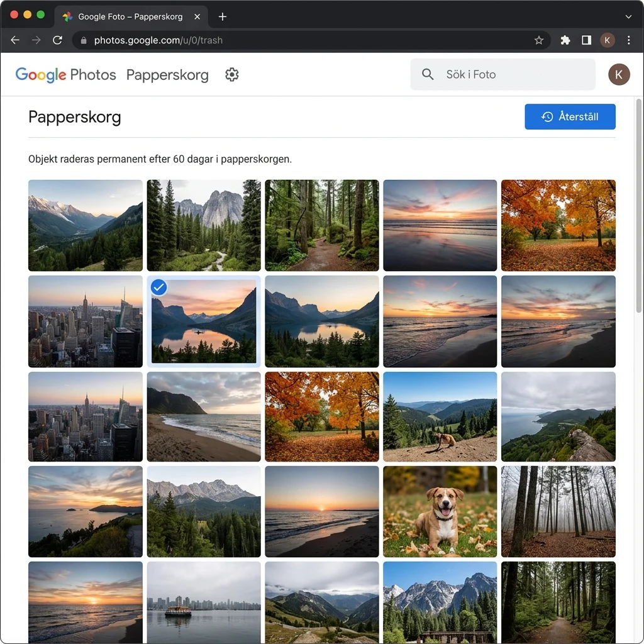Open the forest trail photo in first row
Screen dimensions: 644x644
point(321,226)
